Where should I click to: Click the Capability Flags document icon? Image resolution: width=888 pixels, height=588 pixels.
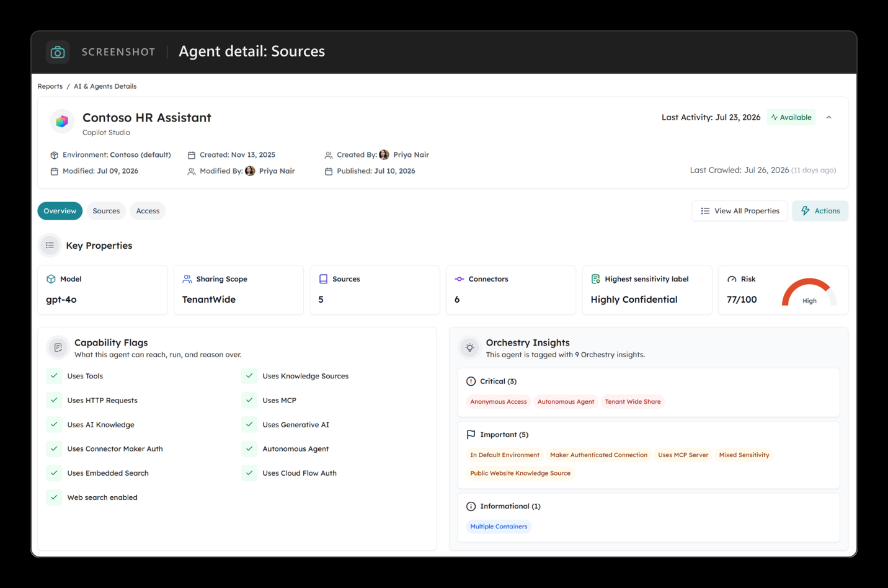[58, 347]
